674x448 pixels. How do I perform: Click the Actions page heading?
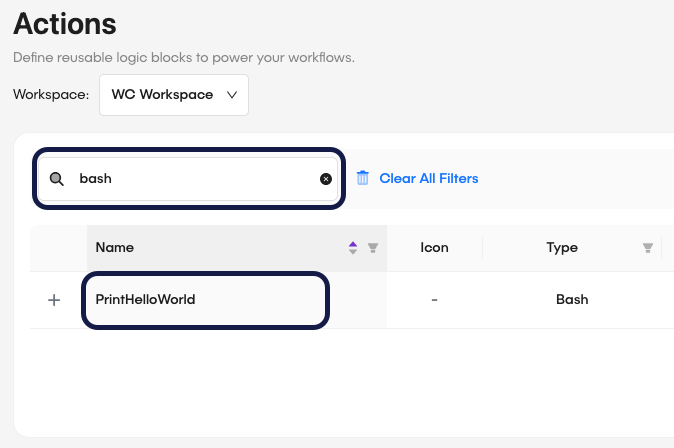(64, 23)
